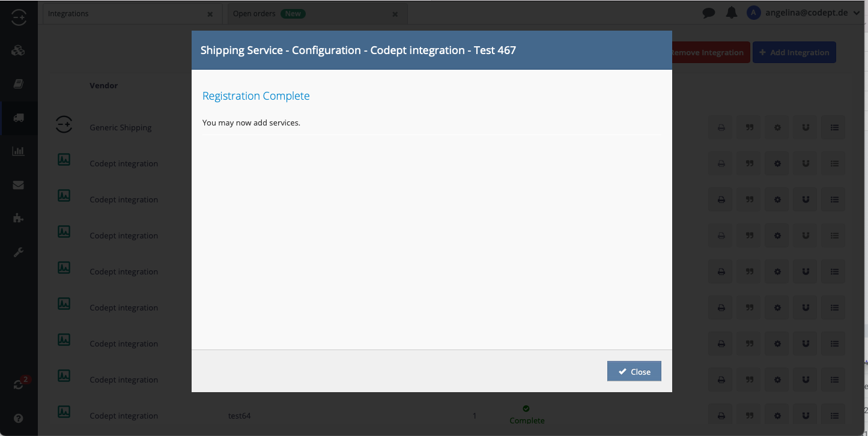
Task: Open the chat bubble icon in header
Action: coord(709,13)
